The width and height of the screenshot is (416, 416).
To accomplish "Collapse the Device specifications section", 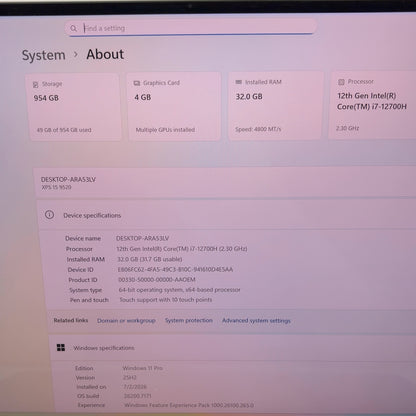I will (x=228, y=215).
